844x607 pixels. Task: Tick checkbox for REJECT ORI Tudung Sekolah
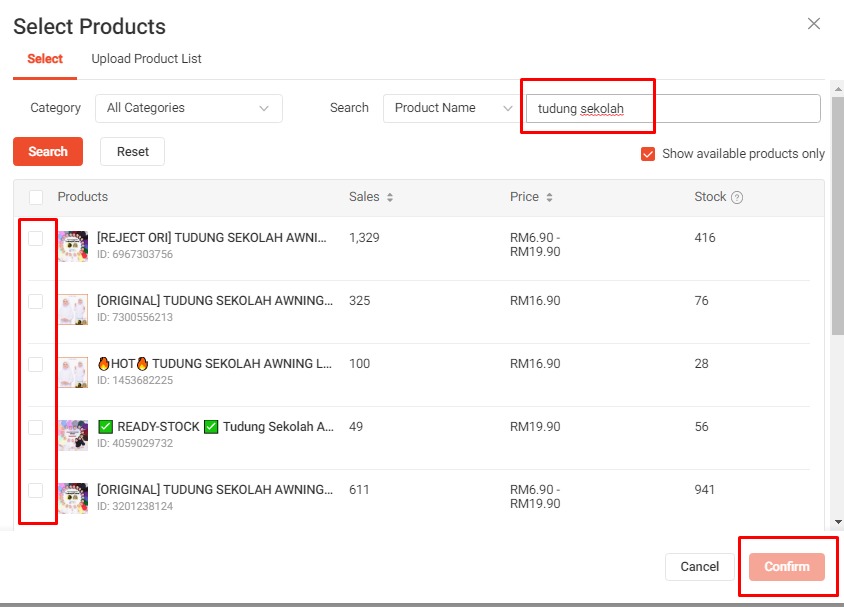click(36, 238)
